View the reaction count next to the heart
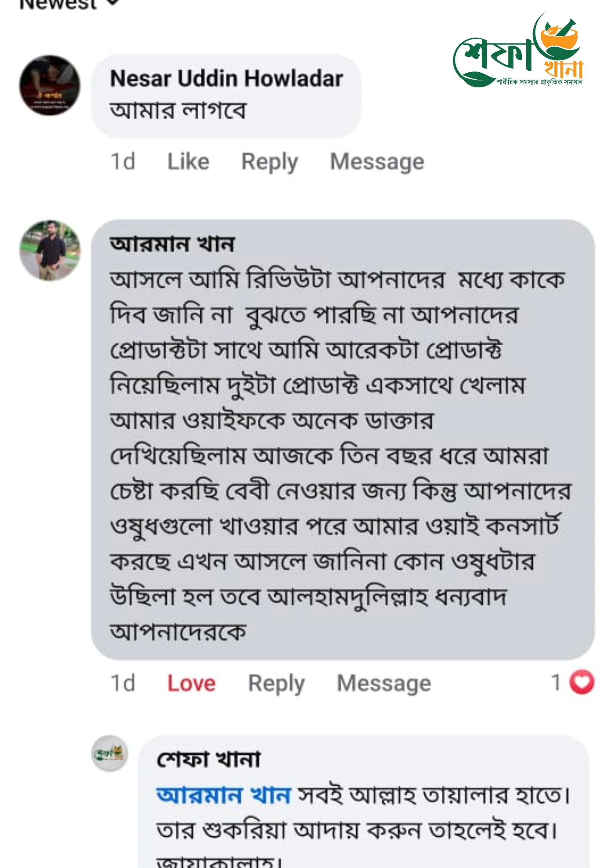This screenshot has width=614, height=868. pos(556,683)
